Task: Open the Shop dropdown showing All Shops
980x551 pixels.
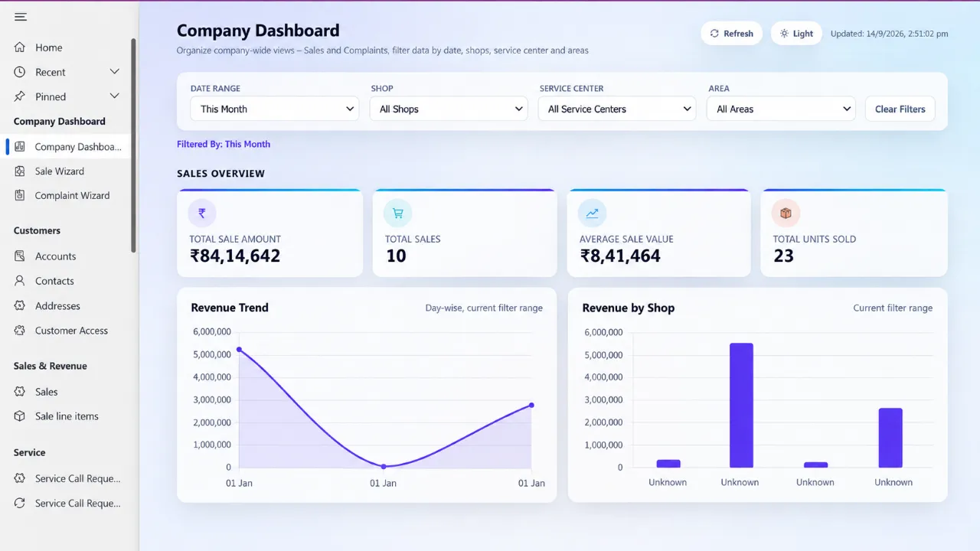Action: click(449, 109)
